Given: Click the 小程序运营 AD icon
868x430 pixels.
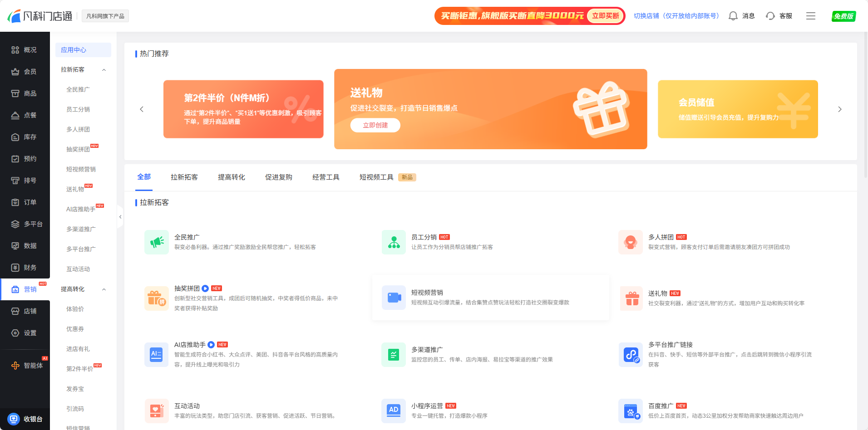Looking at the screenshot, I should pos(393,410).
